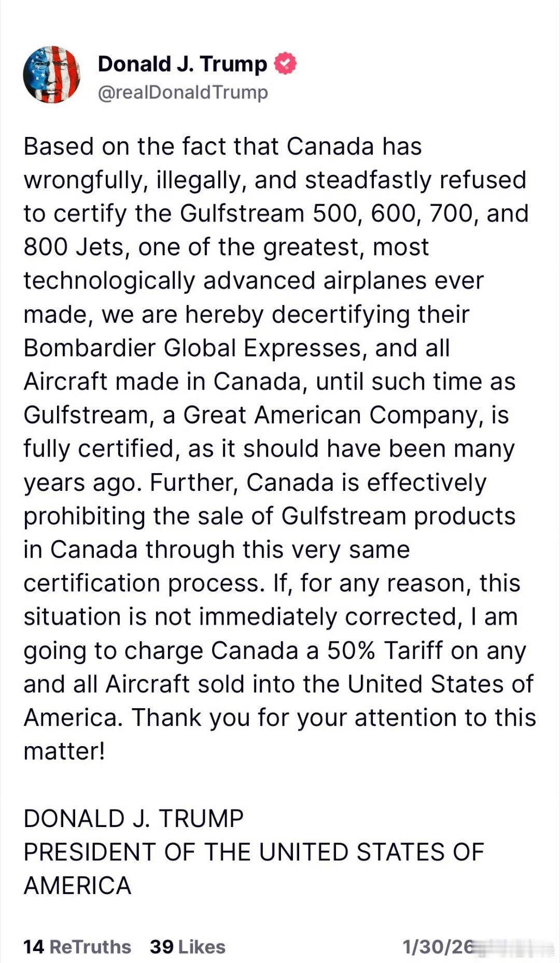Click "prohibiting the sale of Gulfstream products"
Image resolution: width=560 pixels, height=963 pixels.
tap(270, 517)
